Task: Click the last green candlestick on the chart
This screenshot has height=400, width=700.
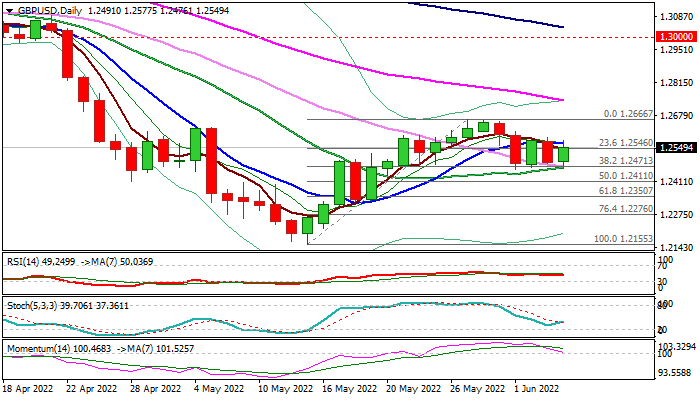Action: [564, 154]
